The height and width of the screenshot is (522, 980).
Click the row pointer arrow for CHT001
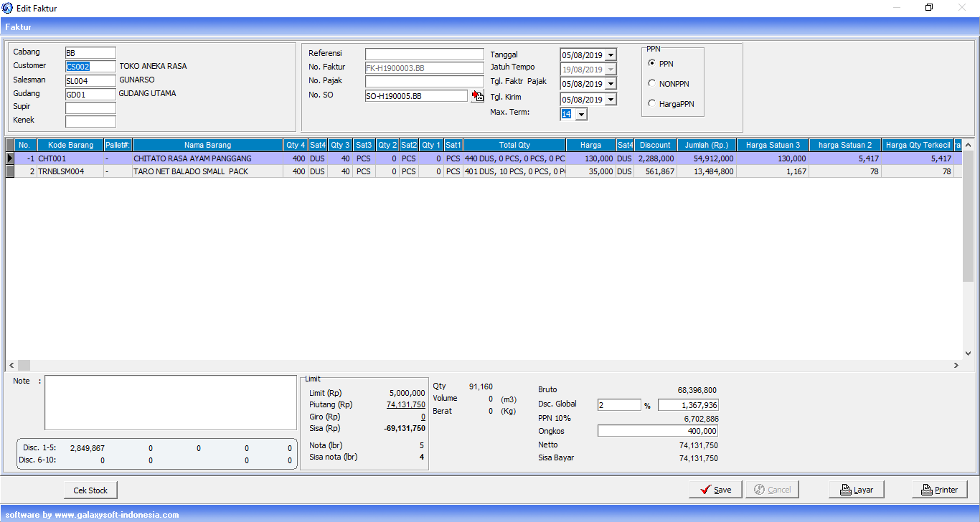point(10,158)
